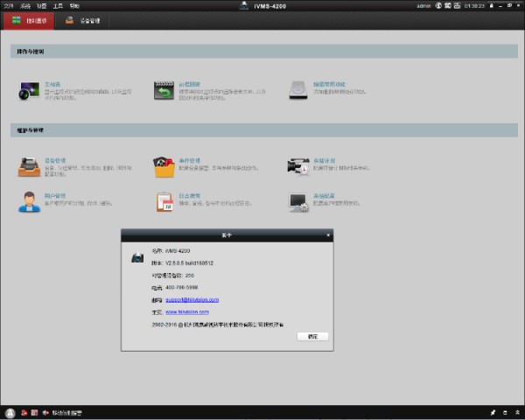This screenshot has width=525, height=420.
Task: Open the 帮助 (Help) menu
Action: pyautogui.click(x=74, y=6)
